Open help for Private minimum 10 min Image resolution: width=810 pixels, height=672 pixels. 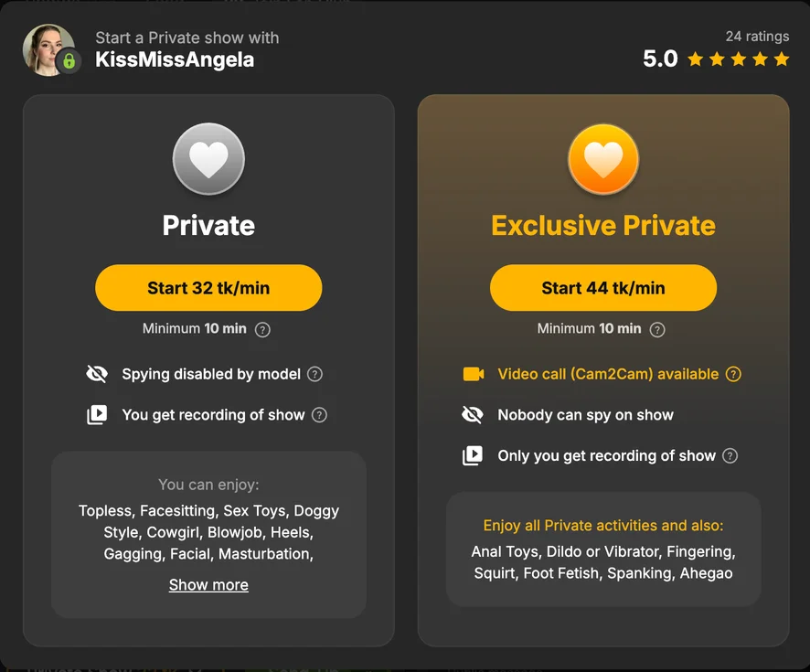[x=262, y=329]
